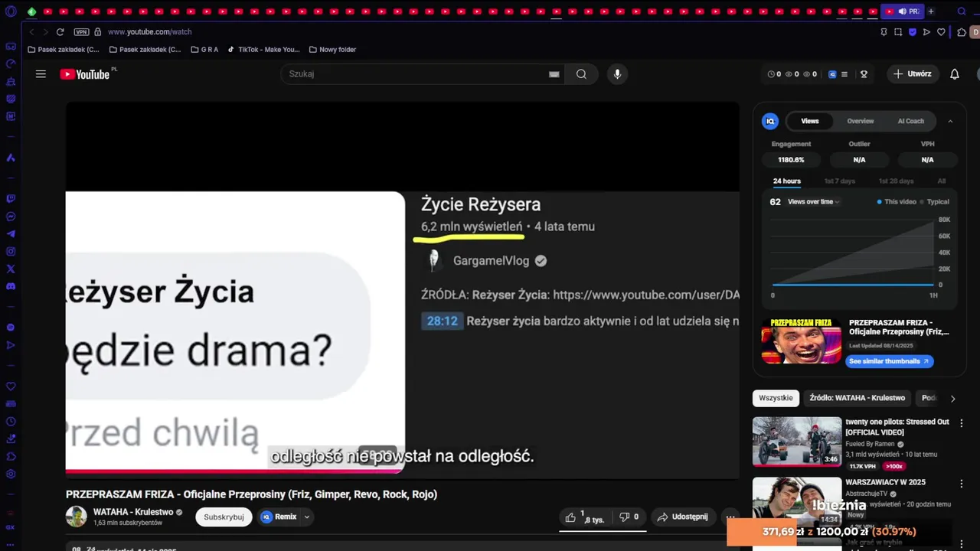Open TikTok - Make You... bookmark

[263, 50]
